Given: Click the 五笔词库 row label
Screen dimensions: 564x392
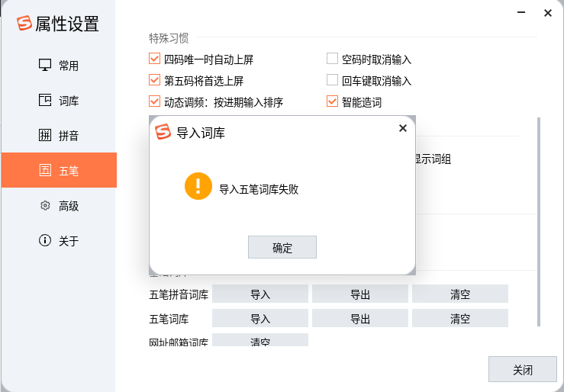Looking at the screenshot, I should click(169, 319).
